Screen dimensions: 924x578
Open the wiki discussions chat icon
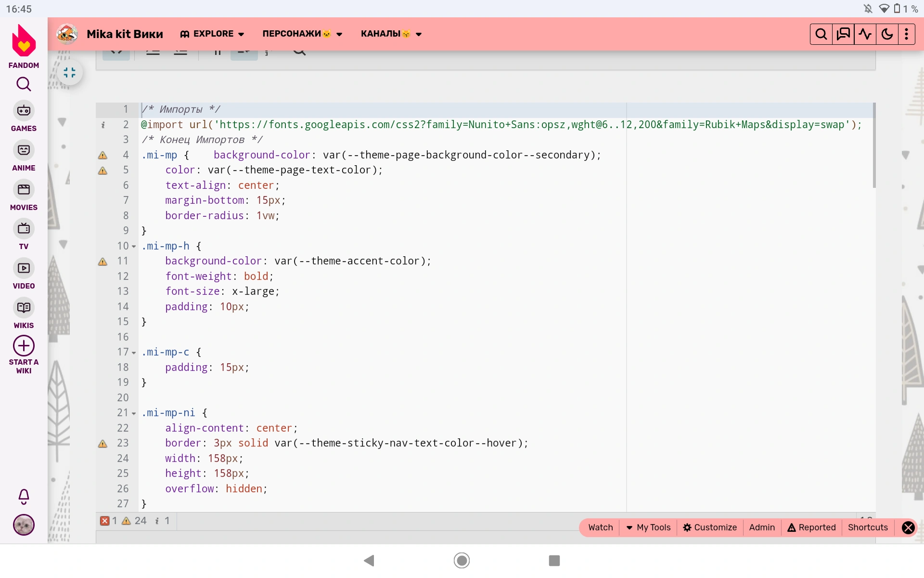tap(843, 34)
